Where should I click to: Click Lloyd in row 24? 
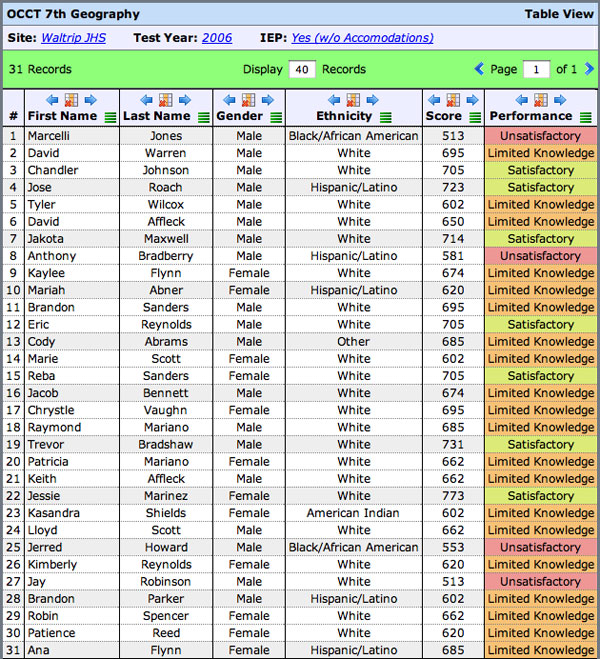click(42, 530)
